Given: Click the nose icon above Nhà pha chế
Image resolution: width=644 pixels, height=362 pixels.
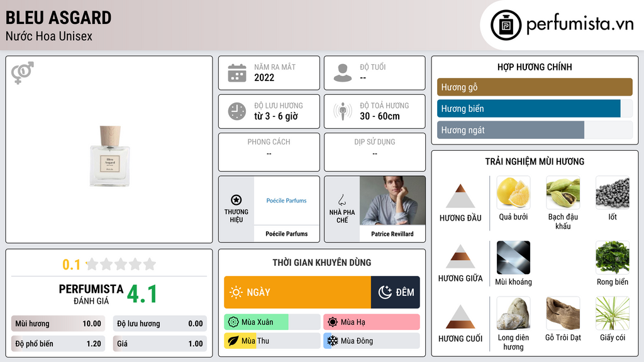Looking at the screenshot, I should (x=341, y=200).
